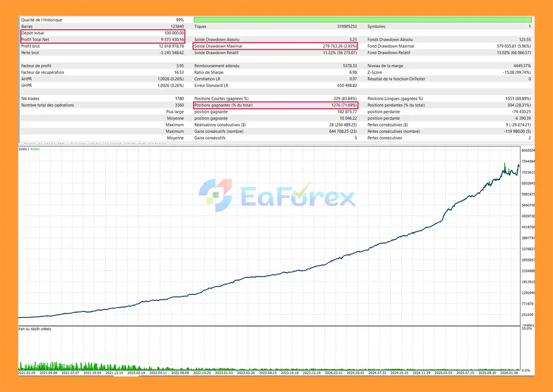Select the Solde legend label

[22, 149]
